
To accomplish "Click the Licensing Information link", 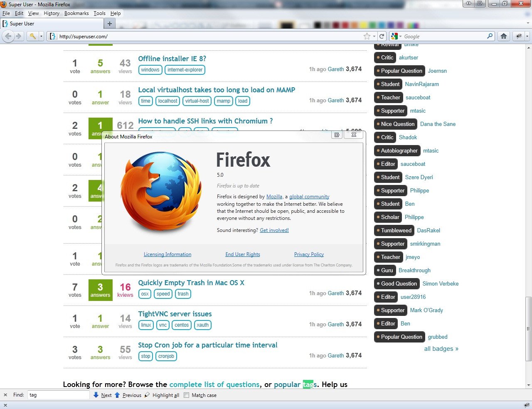I will click(x=167, y=254).
